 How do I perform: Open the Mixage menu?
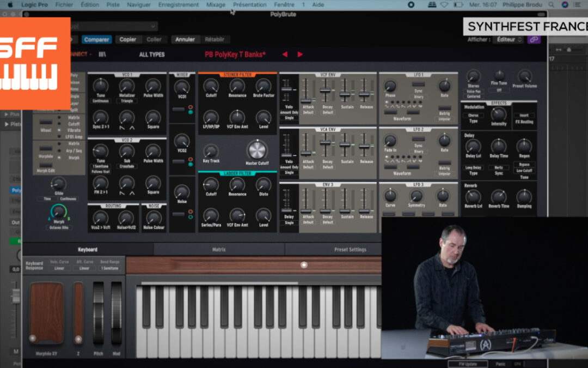pos(216,4)
